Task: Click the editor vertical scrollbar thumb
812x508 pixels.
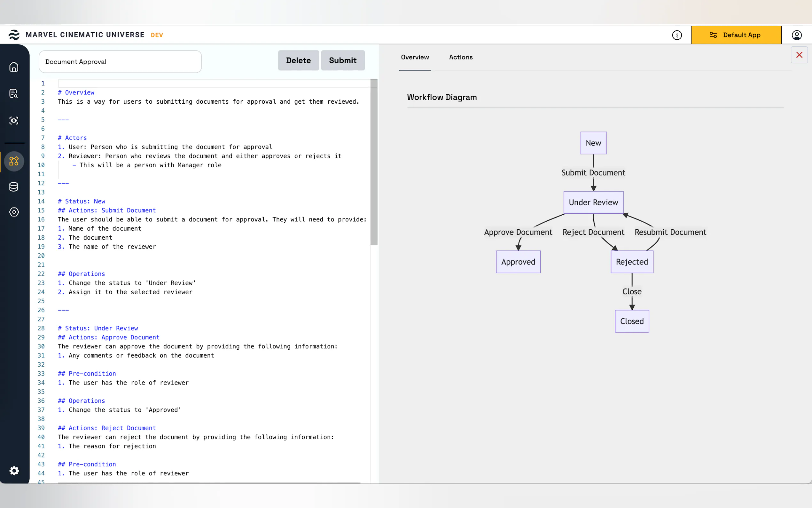Action: (374, 162)
